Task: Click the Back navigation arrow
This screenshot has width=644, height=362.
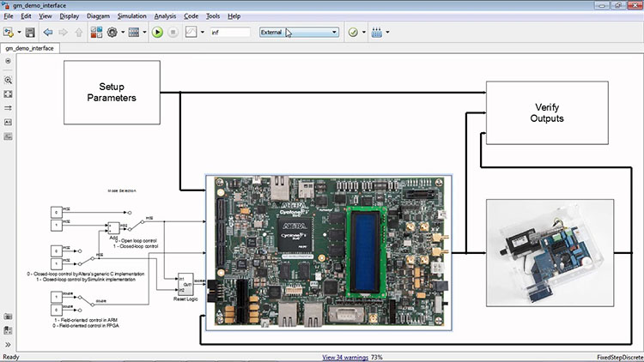Action: pos(48,32)
